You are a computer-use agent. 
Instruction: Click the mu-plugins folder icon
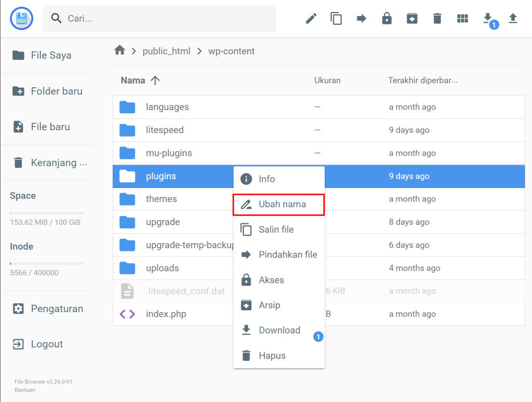(x=127, y=153)
